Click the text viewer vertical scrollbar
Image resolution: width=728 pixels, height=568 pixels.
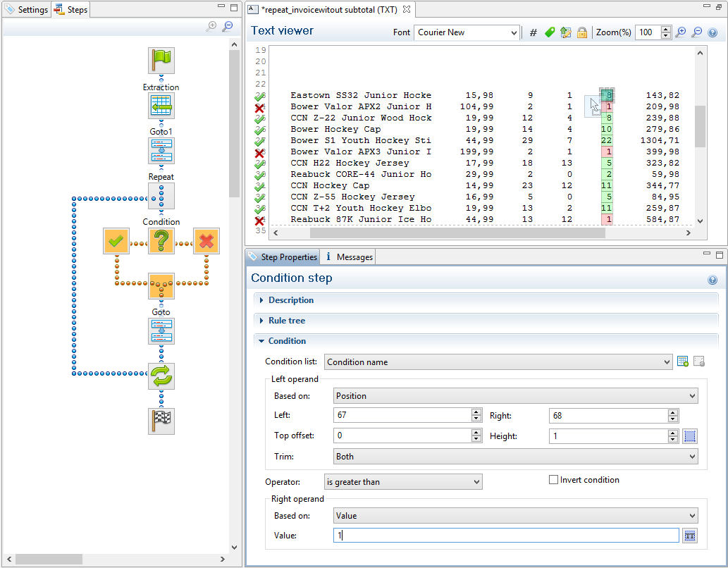tap(700, 127)
